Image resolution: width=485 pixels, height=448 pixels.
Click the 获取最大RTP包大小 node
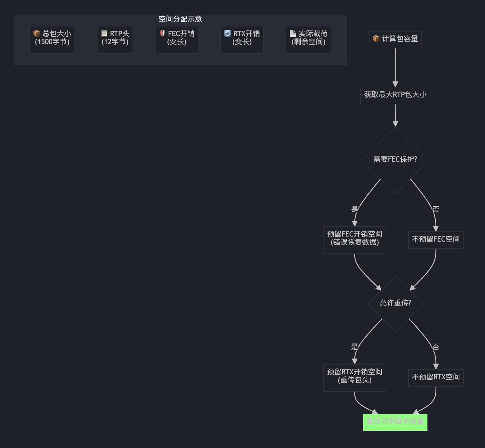395,95
